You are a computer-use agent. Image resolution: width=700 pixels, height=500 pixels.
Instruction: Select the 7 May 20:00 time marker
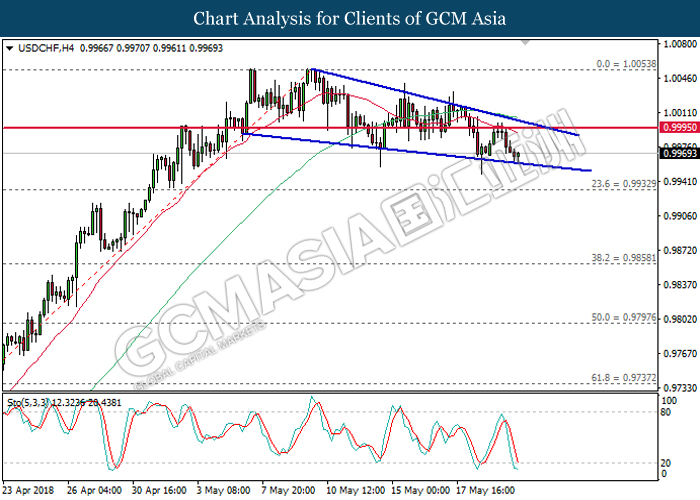(288, 490)
